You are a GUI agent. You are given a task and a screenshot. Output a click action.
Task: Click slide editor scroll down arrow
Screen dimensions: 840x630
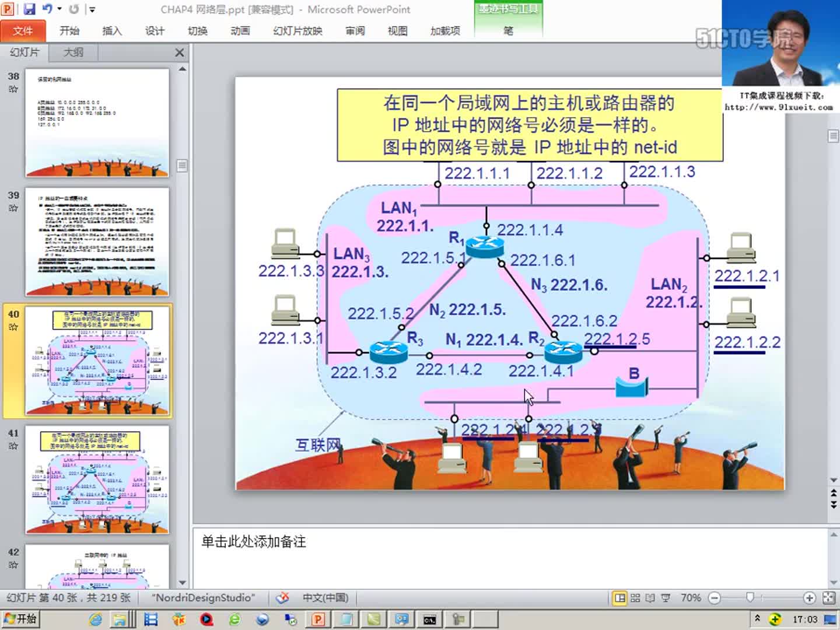pyautogui.click(x=834, y=480)
